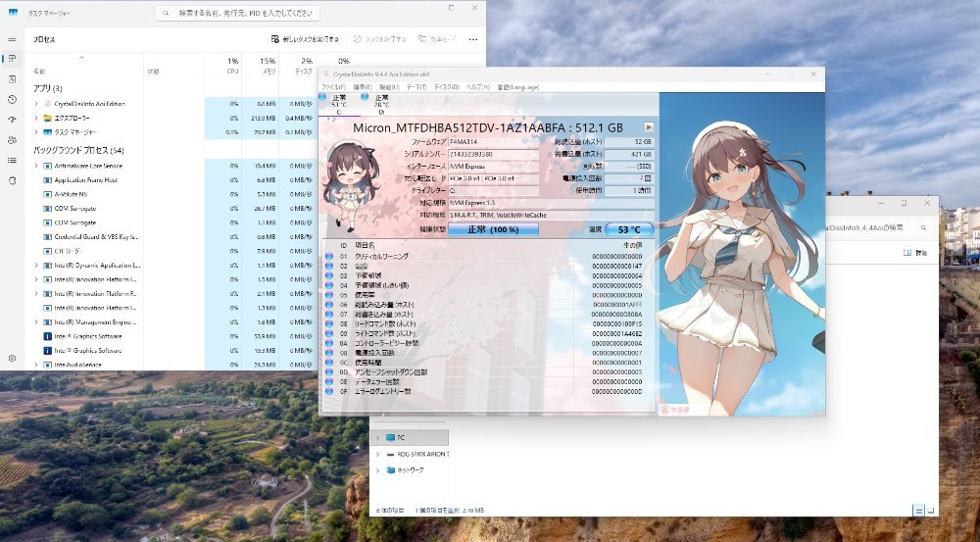
Task: Expand エクスプローラー process row
Action: tap(35, 119)
